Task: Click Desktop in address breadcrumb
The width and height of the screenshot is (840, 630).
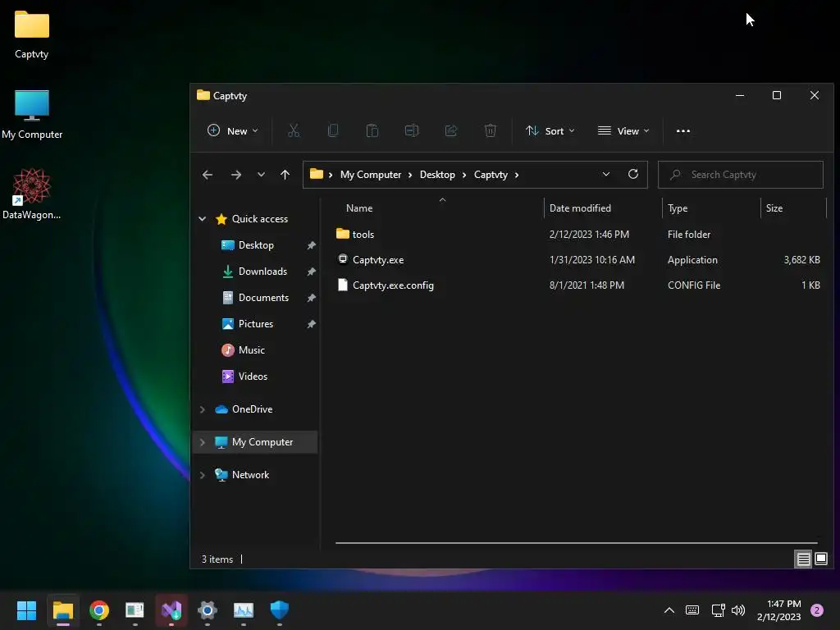Action: (x=437, y=175)
